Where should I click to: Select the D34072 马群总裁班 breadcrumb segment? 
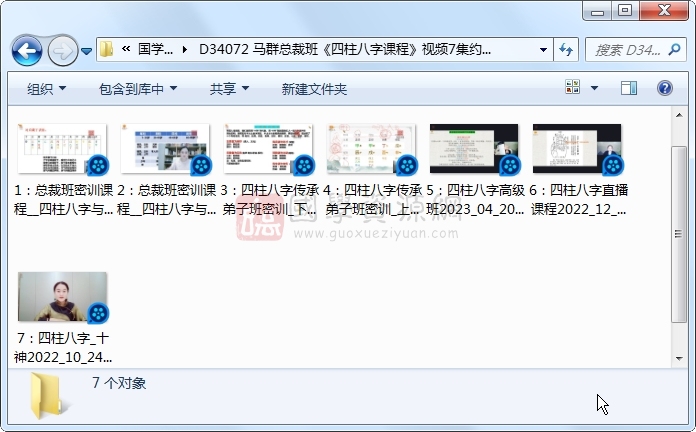coord(344,49)
